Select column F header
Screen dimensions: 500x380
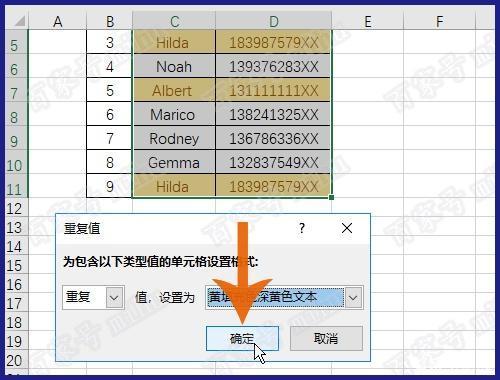coord(440,22)
